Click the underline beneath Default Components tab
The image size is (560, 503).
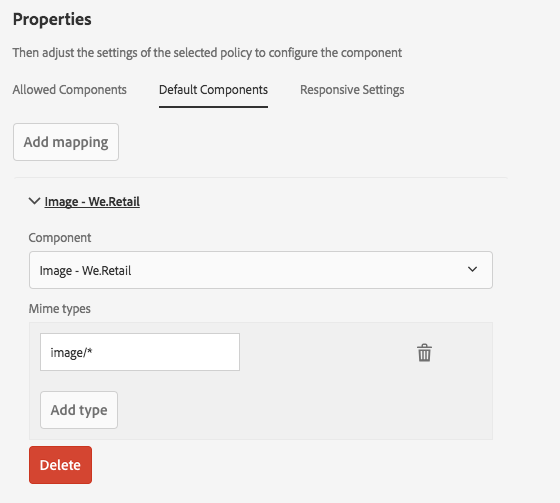(213, 106)
